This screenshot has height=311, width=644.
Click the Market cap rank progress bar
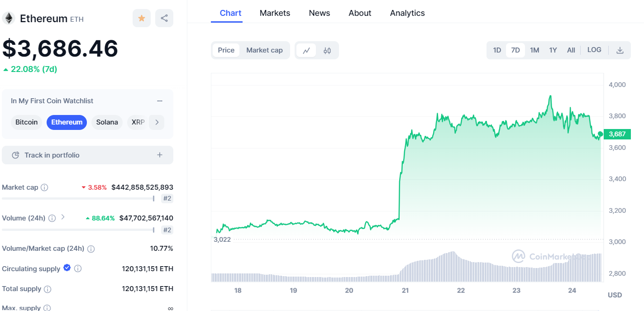(x=78, y=198)
